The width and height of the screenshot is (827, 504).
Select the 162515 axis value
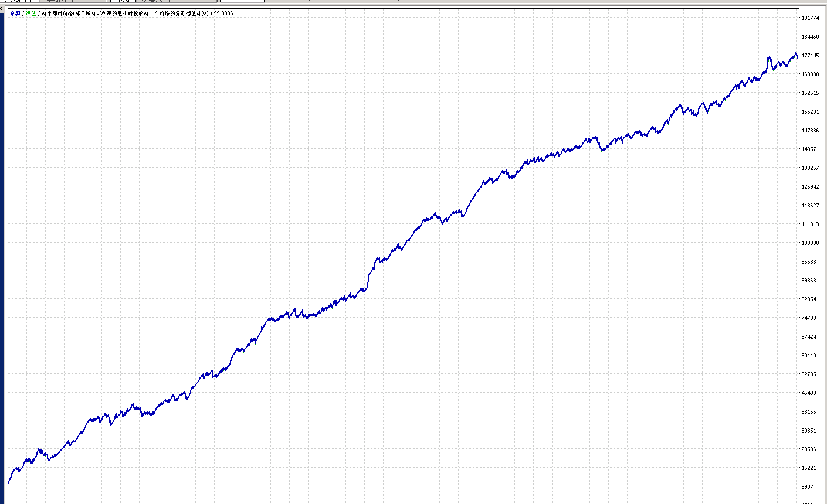pos(810,93)
